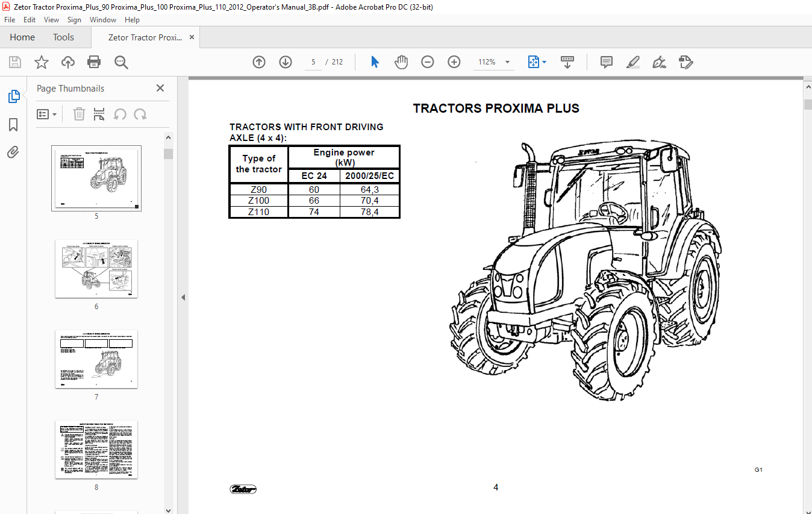The width and height of the screenshot is (812, 514).
Task: Click the Save file icon
Action: [15, 62]
